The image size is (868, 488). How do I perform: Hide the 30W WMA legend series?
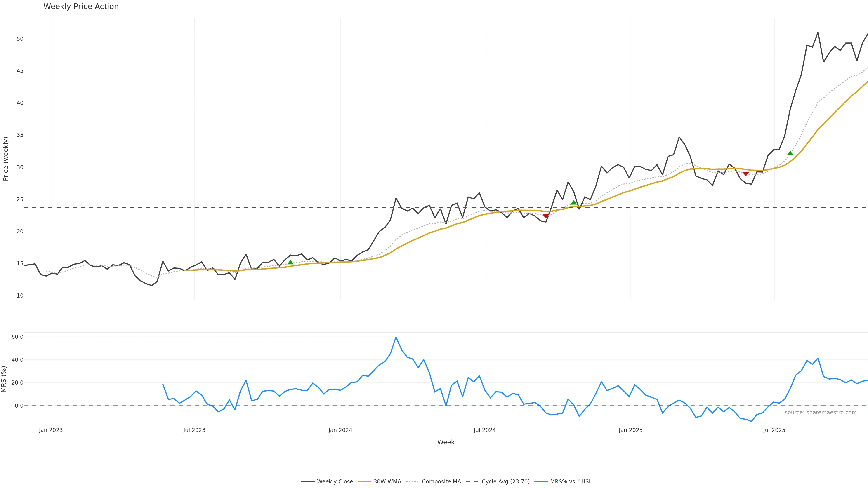(x=387, y=482)
